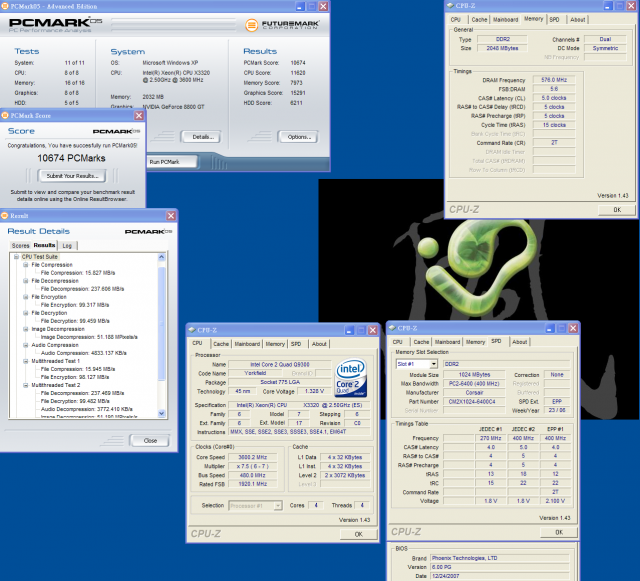Click the results tree scrollbar down arrow
640x581 pixels.
pyautogui.click(x=162, y=413)
